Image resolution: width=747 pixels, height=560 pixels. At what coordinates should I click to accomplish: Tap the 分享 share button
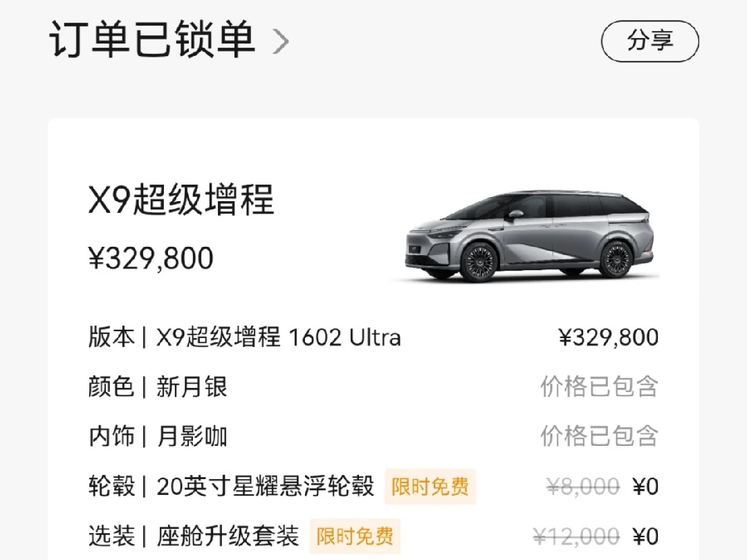click(x=649, y=41)
